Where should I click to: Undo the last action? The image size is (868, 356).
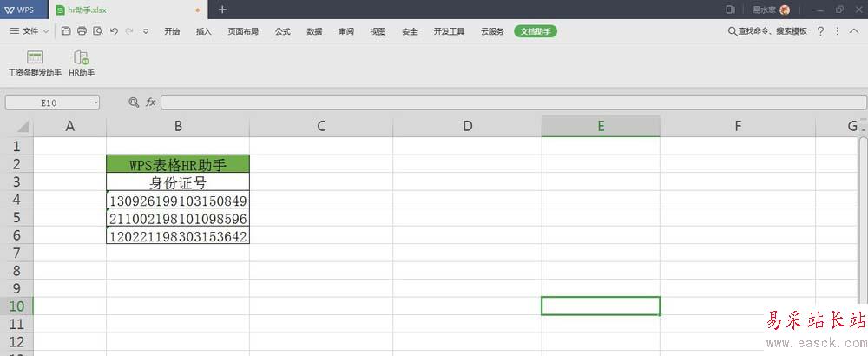point(114,31)
